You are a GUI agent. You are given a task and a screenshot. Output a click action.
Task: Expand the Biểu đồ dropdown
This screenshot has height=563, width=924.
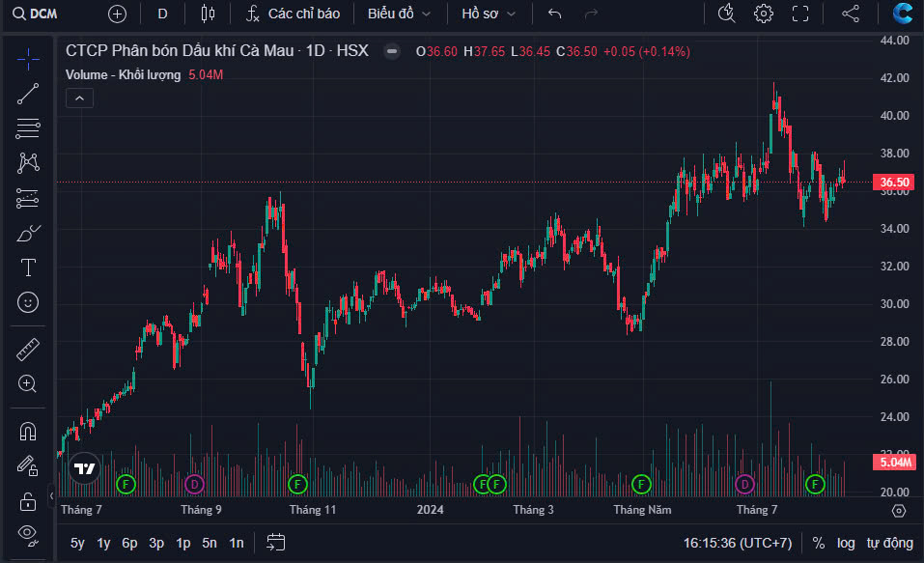point(399,14)
